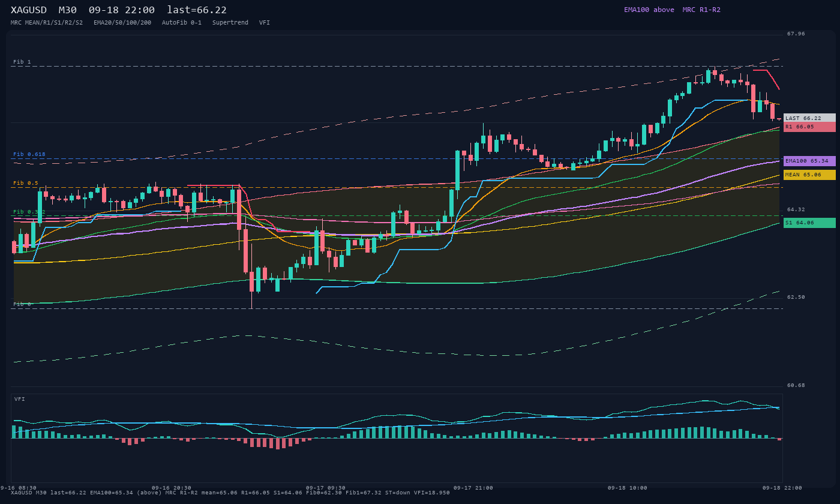Select the M30 timeframe text in the title

[x=67, y=10]
